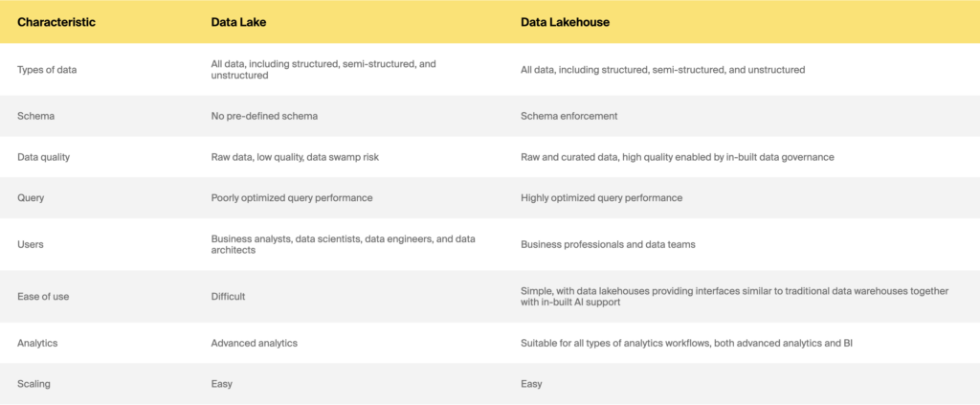Viewport: 980px width, 405px height.
Task: Click 'Business professionals and data teams' cell
Action: click(608, 244)
